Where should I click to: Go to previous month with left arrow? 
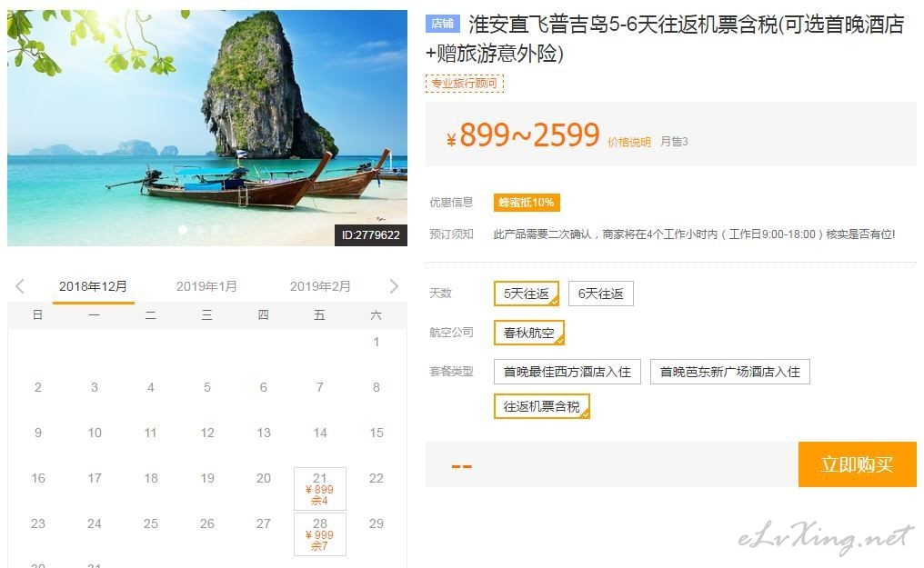(20, 286)
